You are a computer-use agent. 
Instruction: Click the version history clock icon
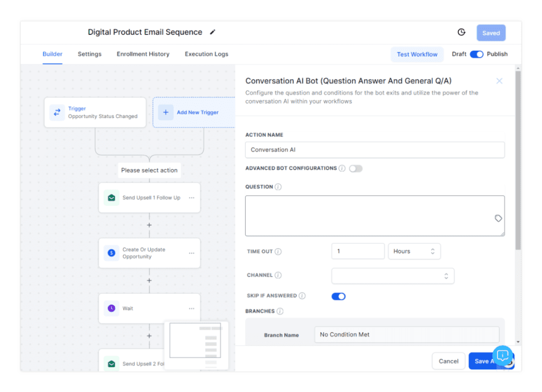(x=461, y=32)
